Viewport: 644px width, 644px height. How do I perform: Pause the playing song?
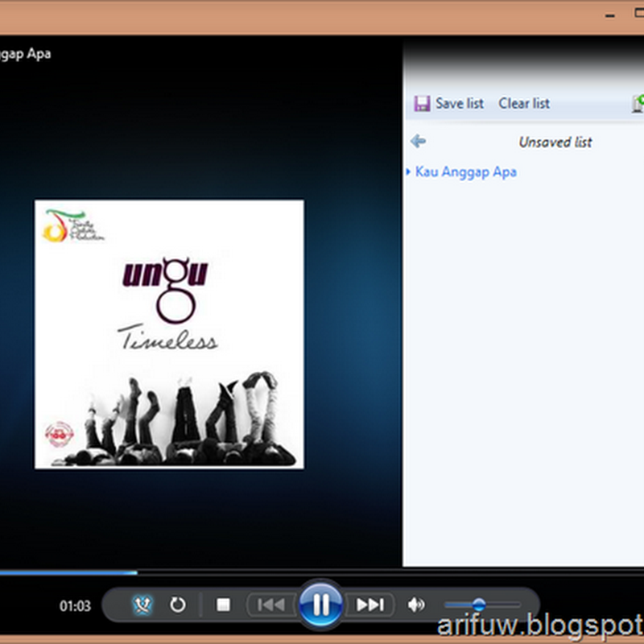[320, 605]
